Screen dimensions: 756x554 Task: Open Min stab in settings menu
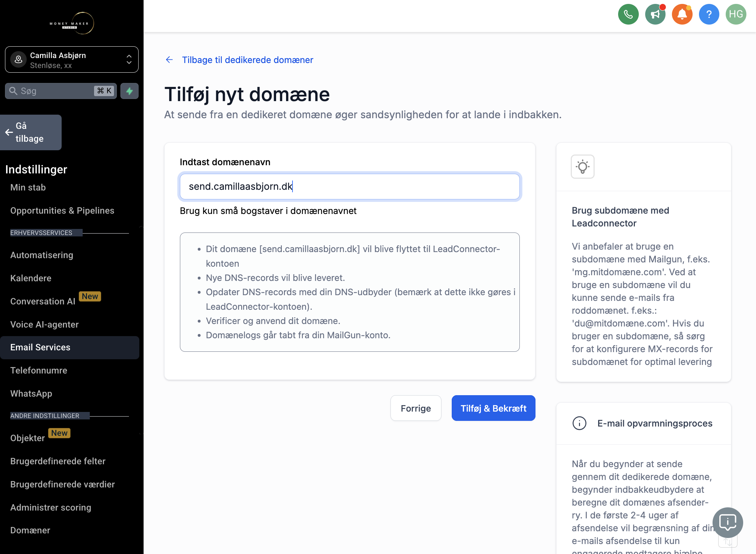(28, 187)
